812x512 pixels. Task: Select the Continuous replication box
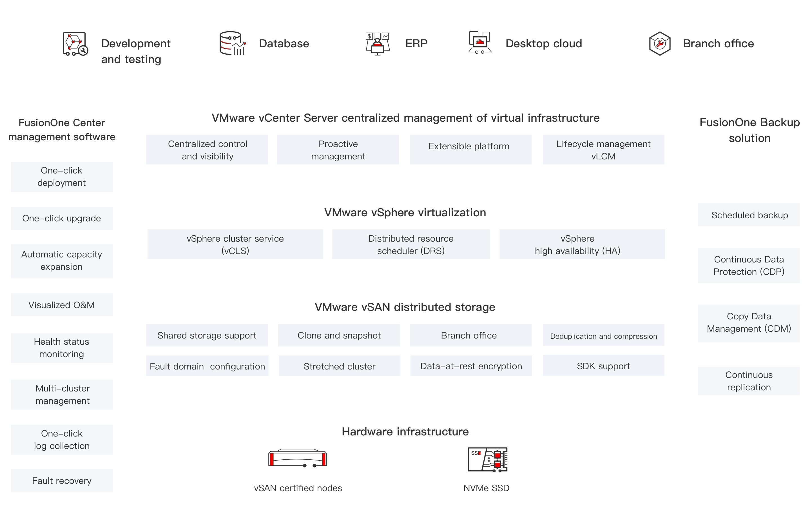(749, 380)
